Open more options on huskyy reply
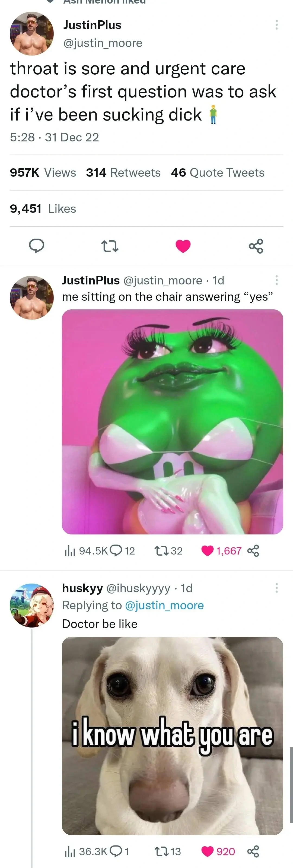The image size is (293, 868). (276, 588)
